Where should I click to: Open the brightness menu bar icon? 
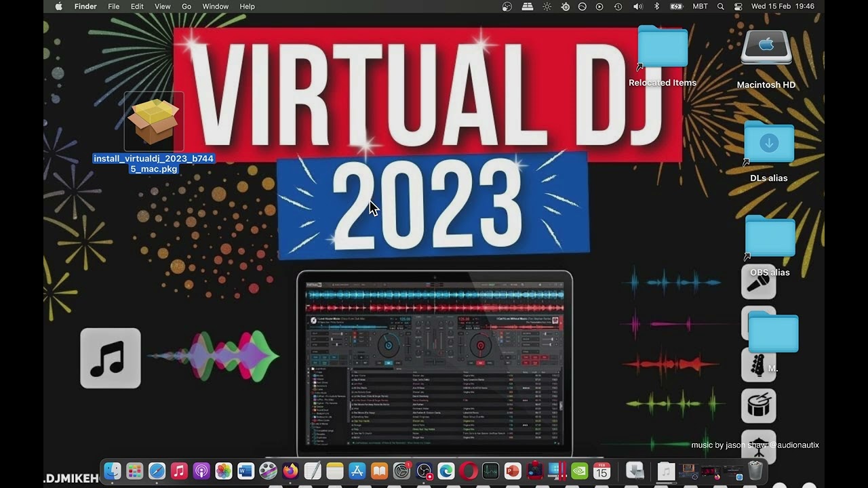point(547,6)
